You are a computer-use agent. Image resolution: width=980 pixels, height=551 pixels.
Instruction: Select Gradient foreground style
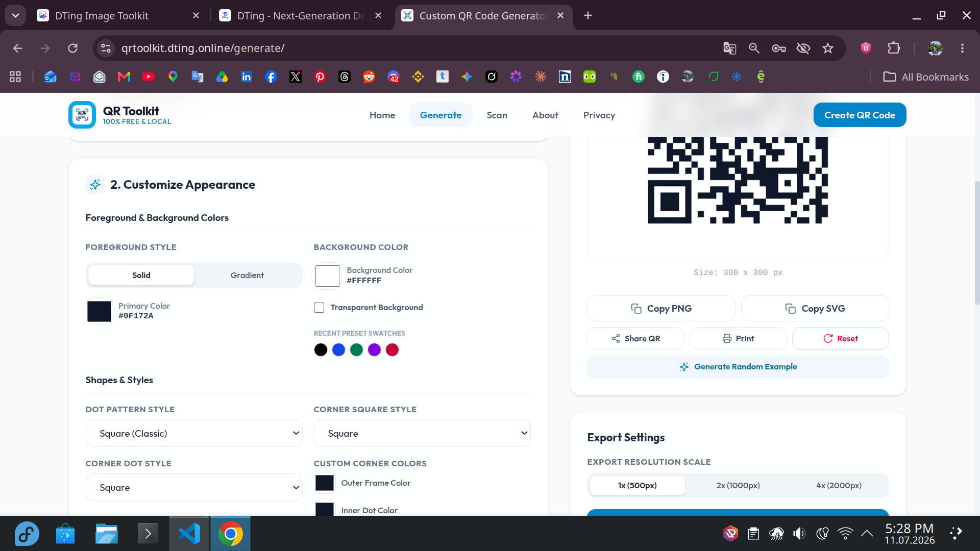point(247,275)
